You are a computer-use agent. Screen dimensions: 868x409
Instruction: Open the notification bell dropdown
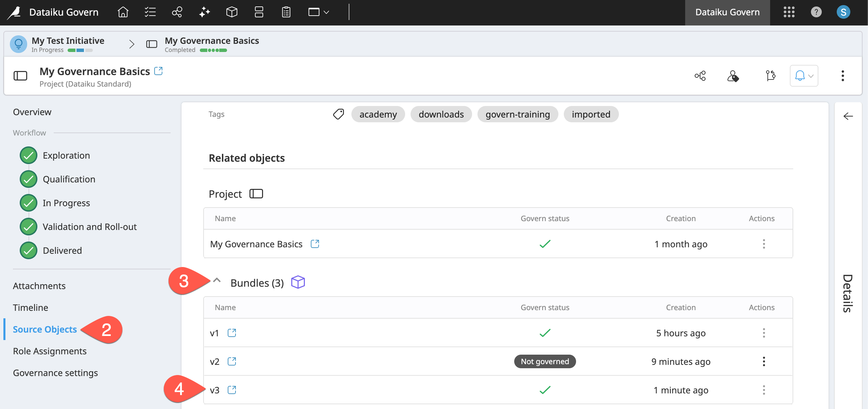click(x=804, y=76)
